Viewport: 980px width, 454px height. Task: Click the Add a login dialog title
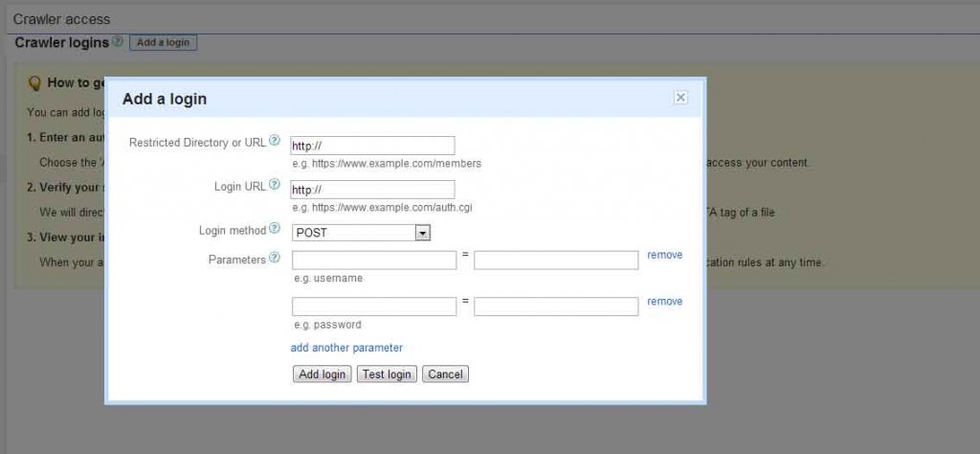click(165, 99)
